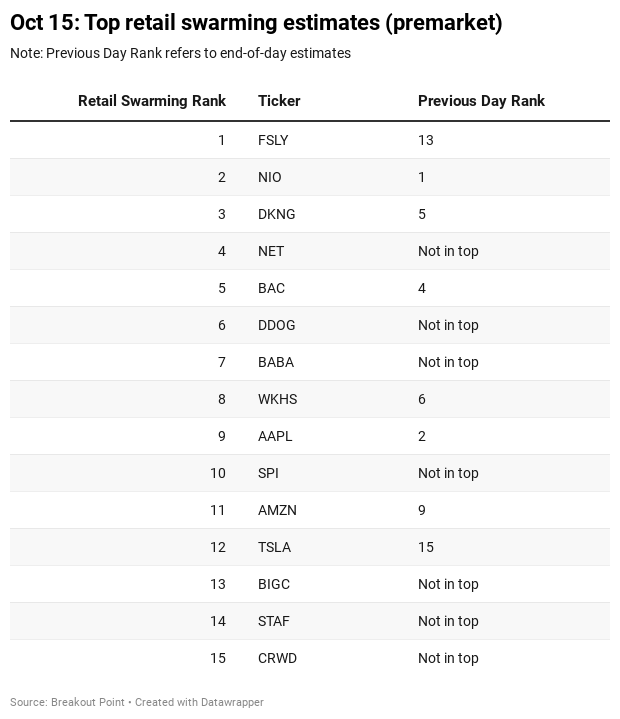Select the NIO ticker cell
Viewport: 620px width, 719px height.
pos(270,177)
